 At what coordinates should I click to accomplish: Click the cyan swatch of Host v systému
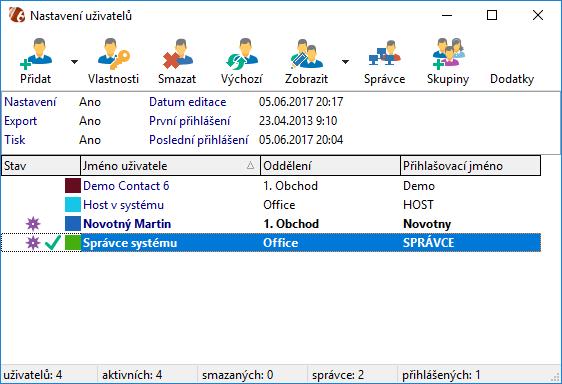[x=73, y=205]
